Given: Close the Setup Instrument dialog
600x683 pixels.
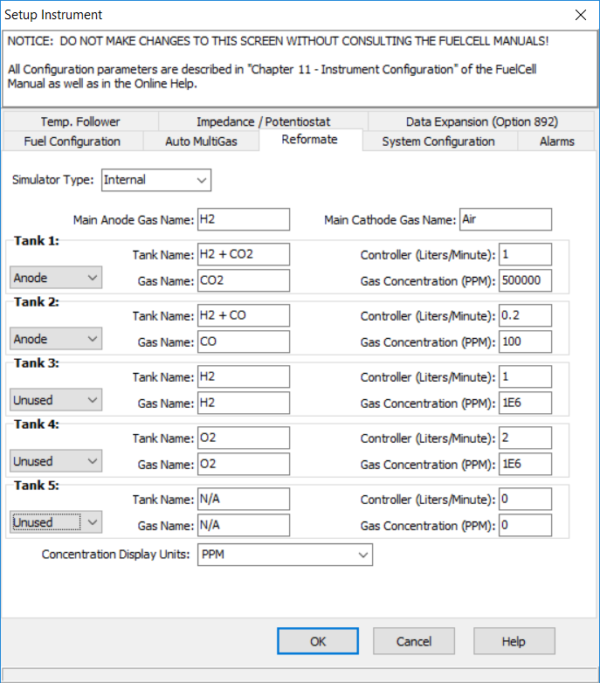Looking at the screenshot, I should pyautogui.click(x=580, y=15).
